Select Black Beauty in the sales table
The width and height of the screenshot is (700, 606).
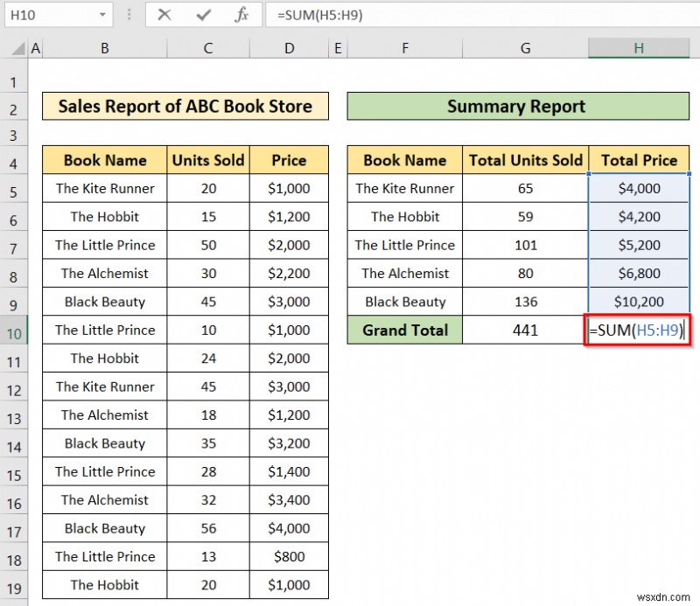[x=103, y=302]
